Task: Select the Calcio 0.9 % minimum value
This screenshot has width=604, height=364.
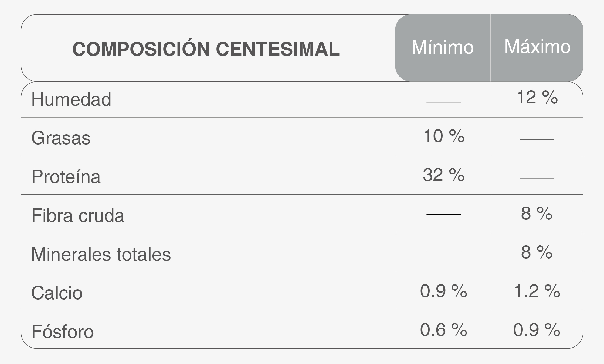Action: click(443, 291)
